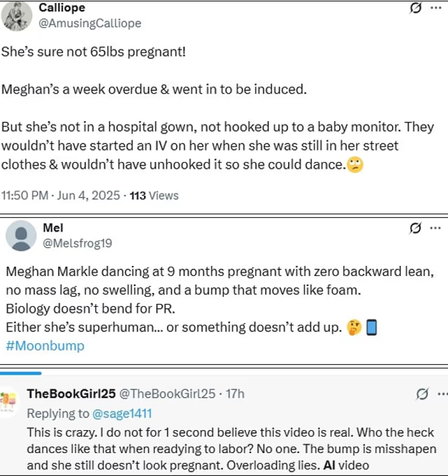Click the #Moonbump hashtag
This screenshot has width=448, height=476.
45,346
